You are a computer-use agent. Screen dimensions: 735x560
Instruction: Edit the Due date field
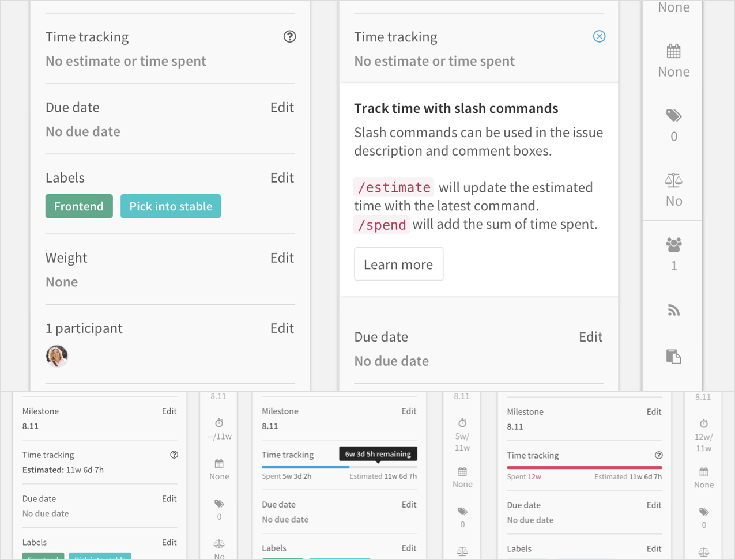282,107
